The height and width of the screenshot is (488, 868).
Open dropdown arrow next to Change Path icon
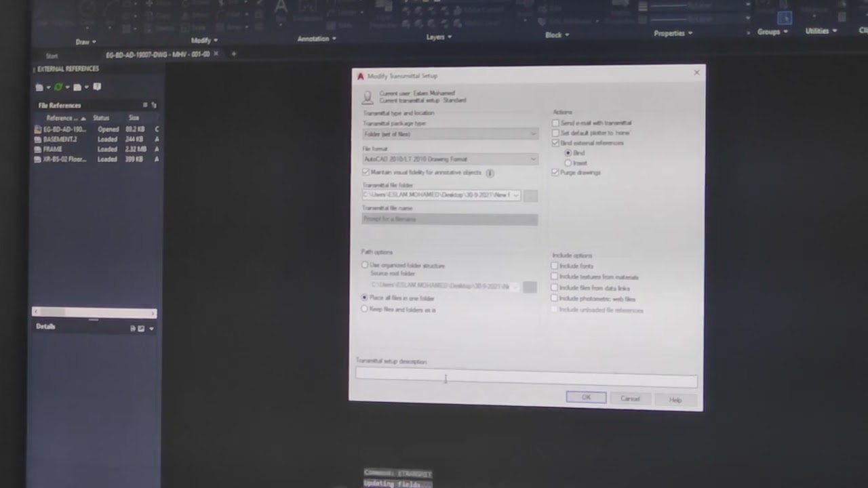[x=86, y=87]
